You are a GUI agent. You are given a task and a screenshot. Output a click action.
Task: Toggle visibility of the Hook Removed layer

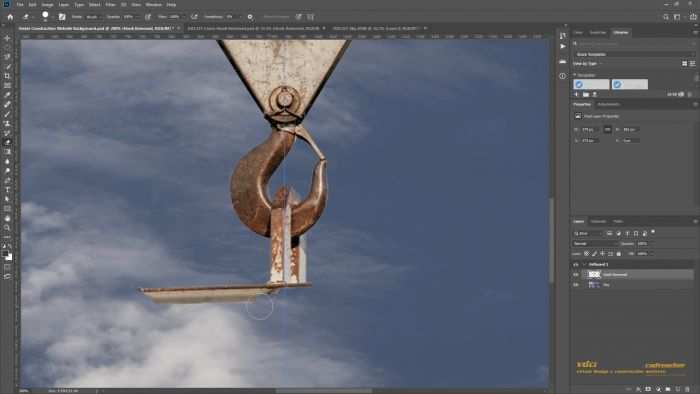click(576, 275)
